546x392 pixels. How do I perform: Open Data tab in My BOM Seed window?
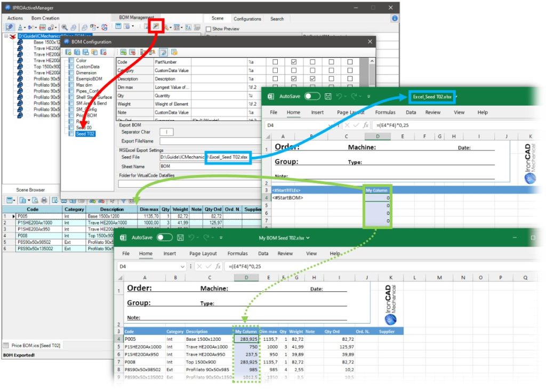tap(263, 253)
